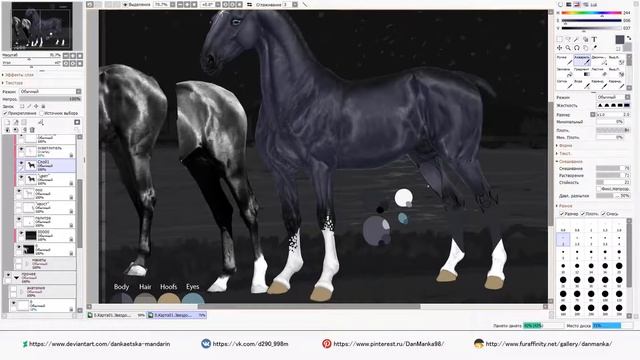Click the Stabilizer value field in toolbar
The height and width of the screenshot is (360, 640).
(x=287, y=4)
